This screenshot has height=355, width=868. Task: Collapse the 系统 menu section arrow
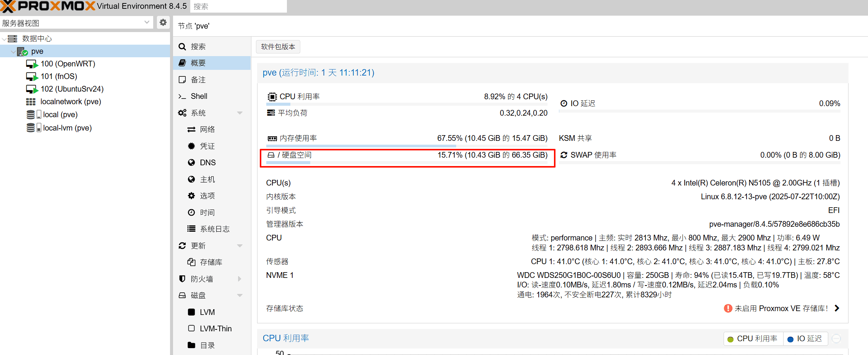(x=240, y=113)
